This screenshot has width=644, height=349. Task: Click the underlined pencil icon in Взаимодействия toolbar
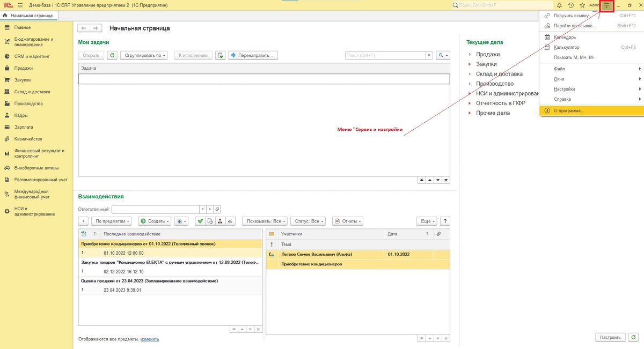(x=230, y=221)
